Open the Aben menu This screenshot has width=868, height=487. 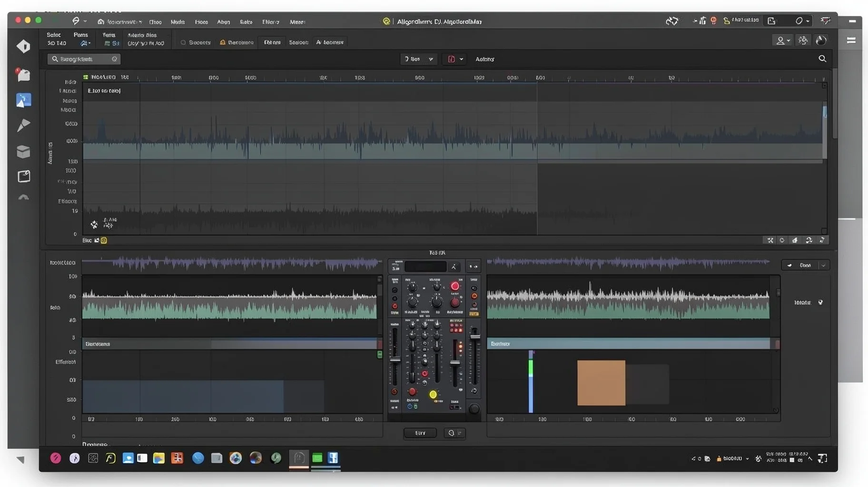223,22
